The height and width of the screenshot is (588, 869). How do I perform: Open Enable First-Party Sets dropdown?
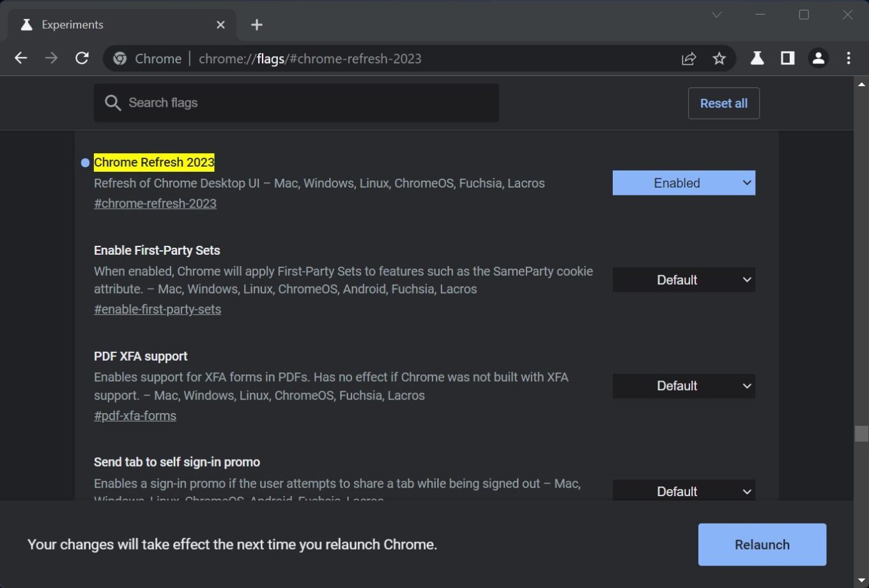tap(684, 280)
